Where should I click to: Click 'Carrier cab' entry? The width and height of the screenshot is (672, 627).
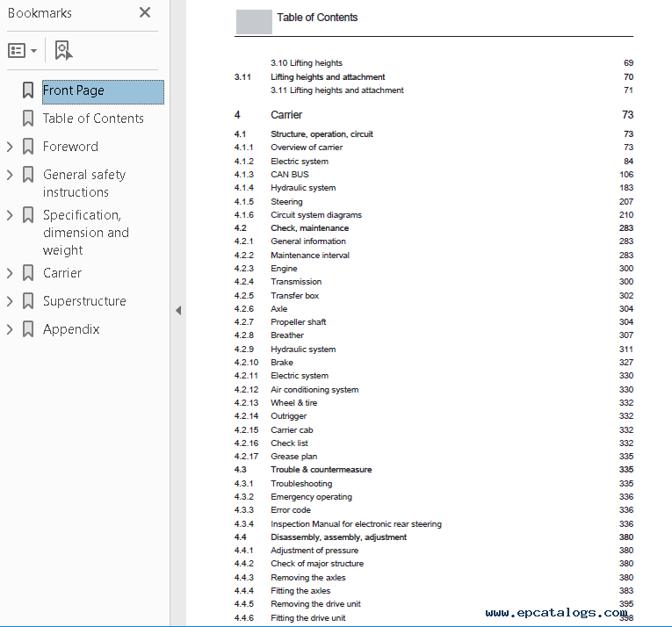tap(292, 430)
